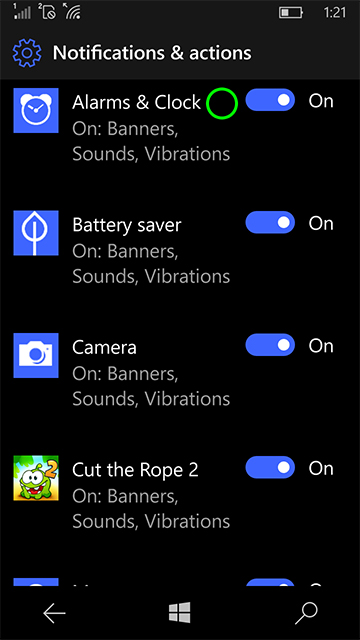Image resolution: width=360 pixels, height=640 pixels.
Task: Tap the Cut the Rope 2 icon
Action: pyautogui.click(x=36, y=478)
